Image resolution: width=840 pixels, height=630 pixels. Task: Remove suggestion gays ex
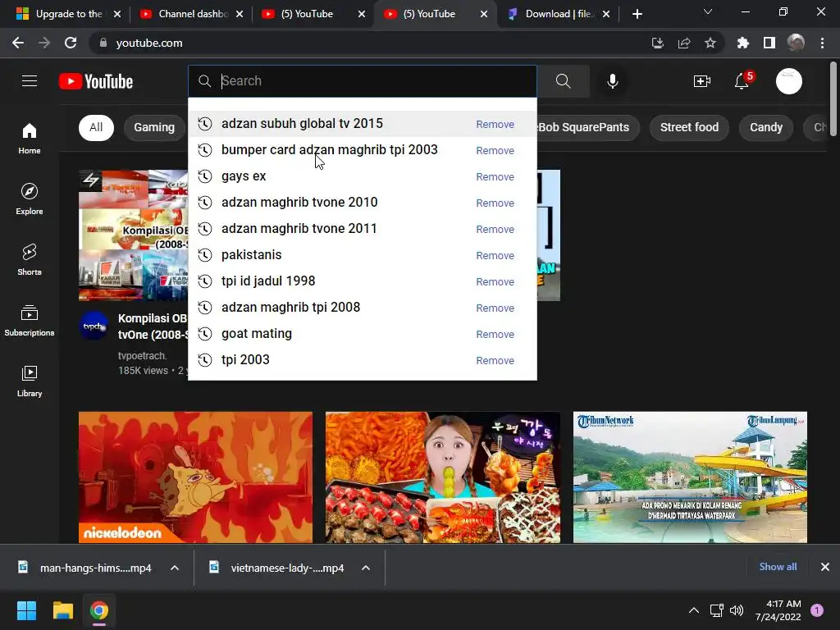click(495, 177)
